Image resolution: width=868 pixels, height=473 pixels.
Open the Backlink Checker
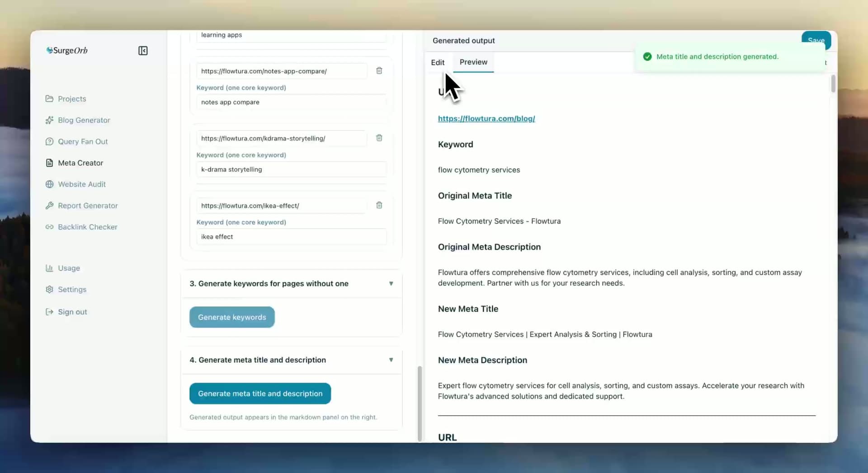(87, 227)
